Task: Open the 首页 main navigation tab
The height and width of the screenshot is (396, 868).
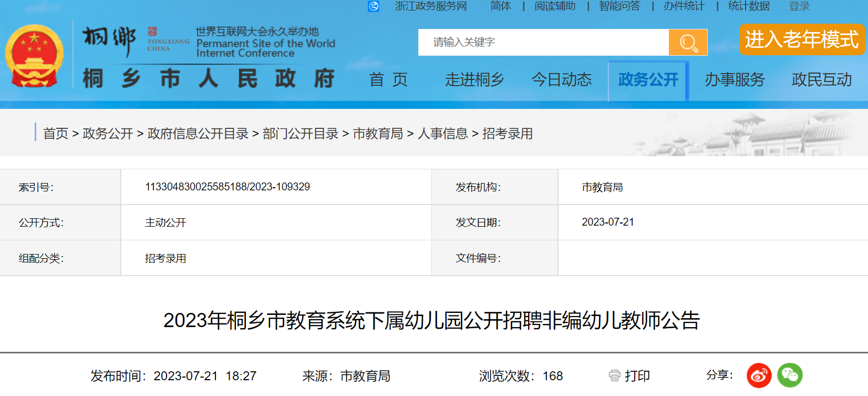Action: [388, 80]
